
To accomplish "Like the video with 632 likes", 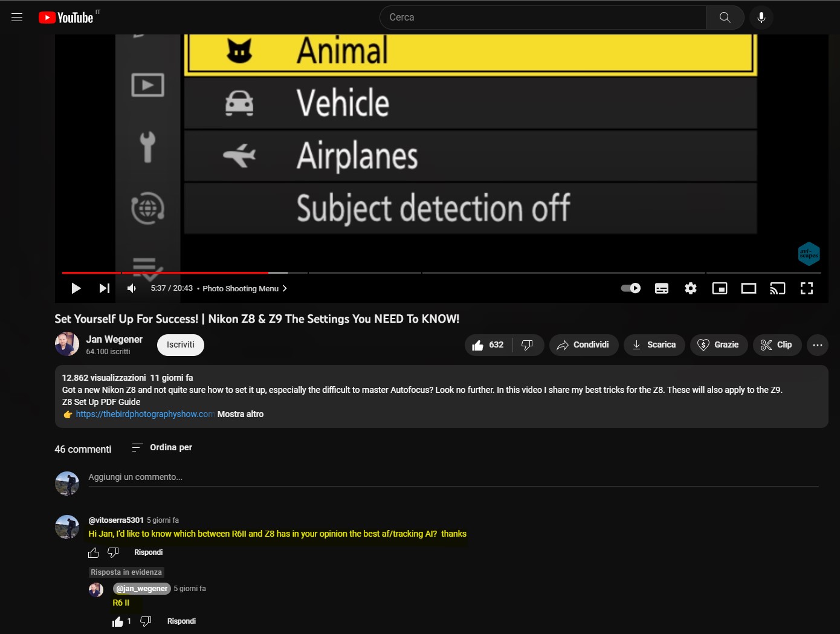I will [x=488, y=345].
